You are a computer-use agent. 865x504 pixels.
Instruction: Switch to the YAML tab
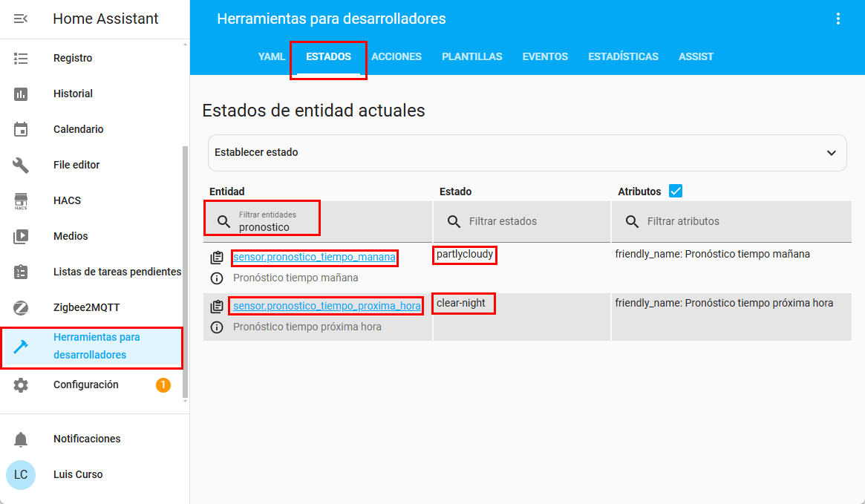[x=272, y=57]
